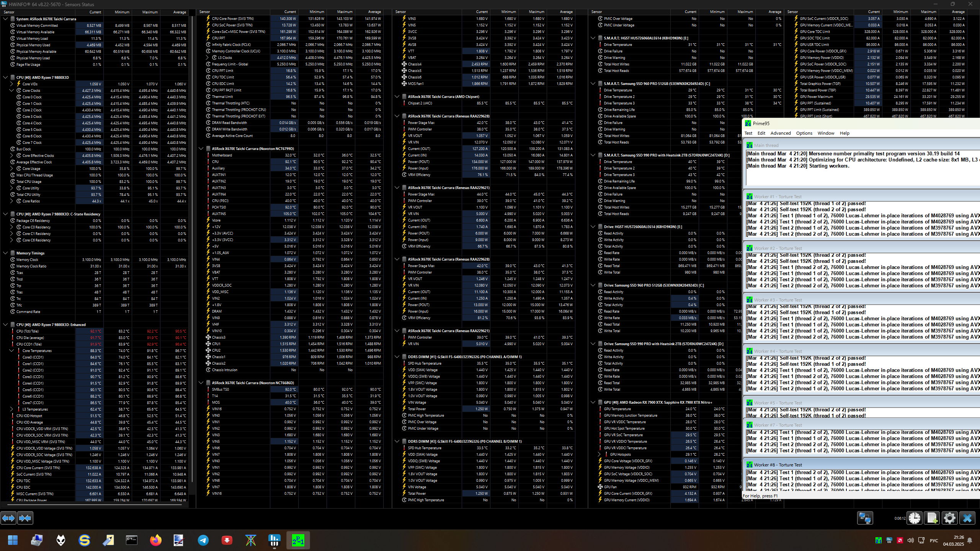
Task: Open Firefox from the taskbar
Action: (155, 540)
